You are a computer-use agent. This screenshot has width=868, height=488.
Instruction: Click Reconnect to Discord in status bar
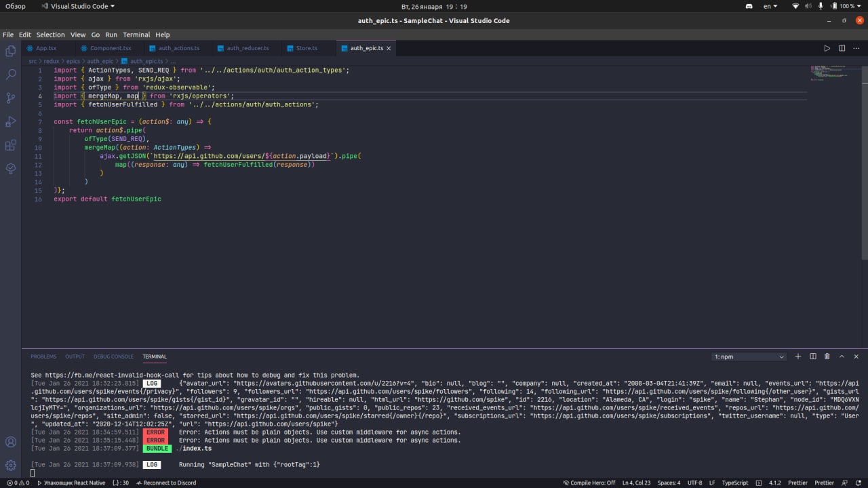click(166, 483)
